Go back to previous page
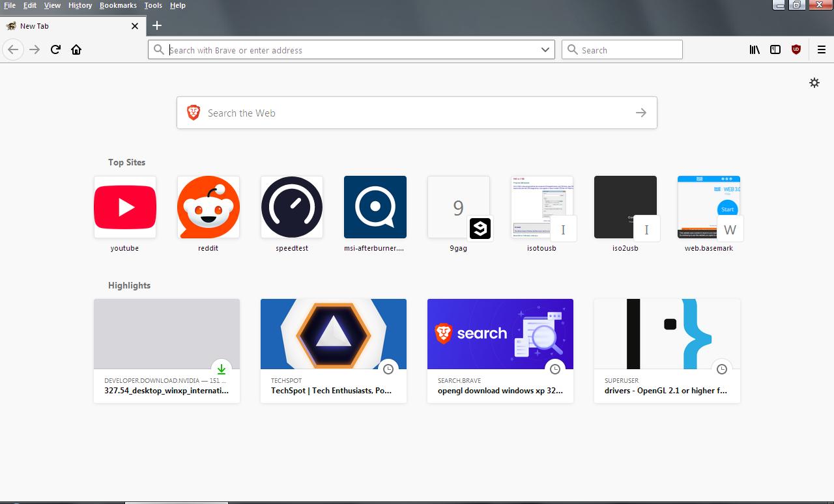The width and height of the screenshot is (834, 504). click(13, 49)
